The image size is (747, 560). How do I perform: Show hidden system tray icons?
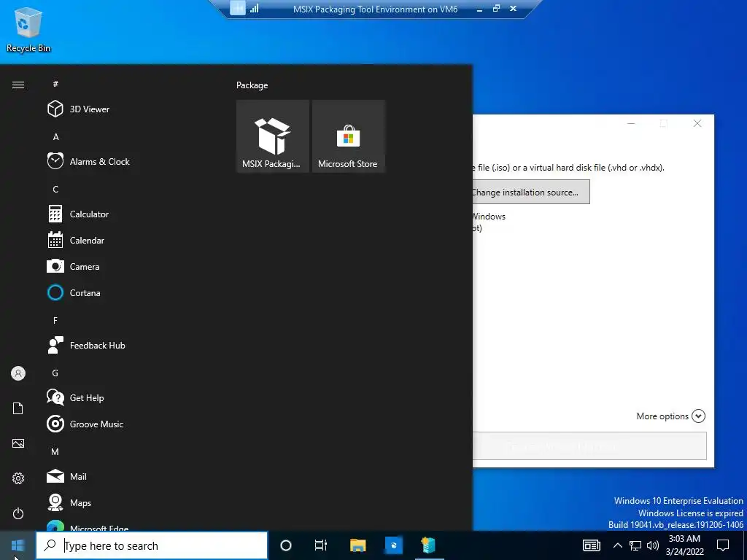click(617, 545)
